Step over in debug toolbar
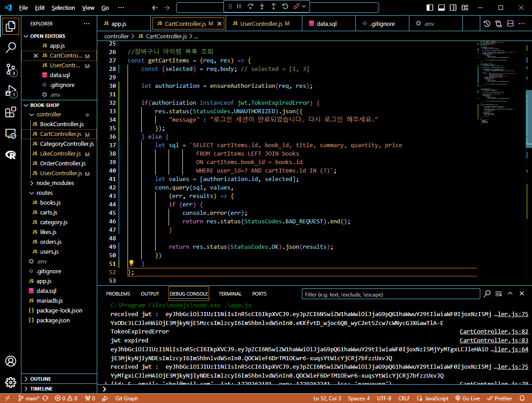This screenshot has height=403, width=532. tap(251, 6)
